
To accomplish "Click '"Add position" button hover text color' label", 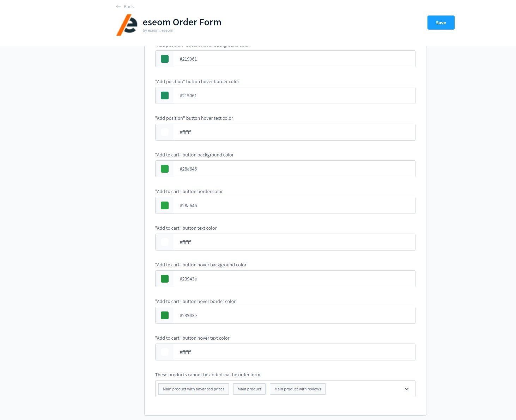I will pyautogui.click(x=194, y=118).
